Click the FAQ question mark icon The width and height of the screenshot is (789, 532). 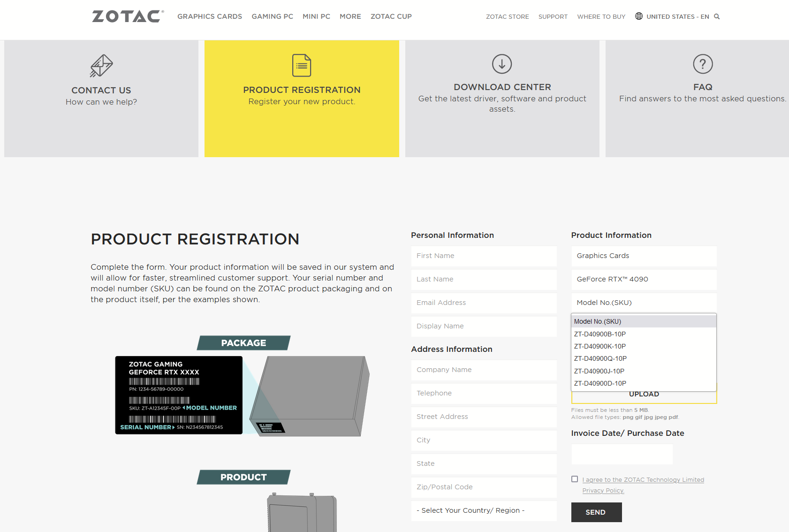[703, 64]
